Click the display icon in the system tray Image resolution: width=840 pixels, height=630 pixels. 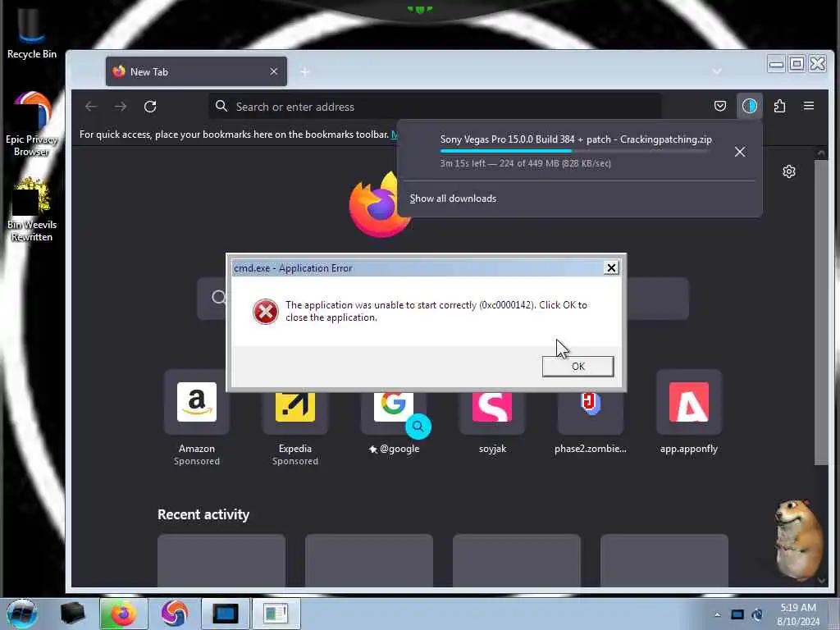737,614
